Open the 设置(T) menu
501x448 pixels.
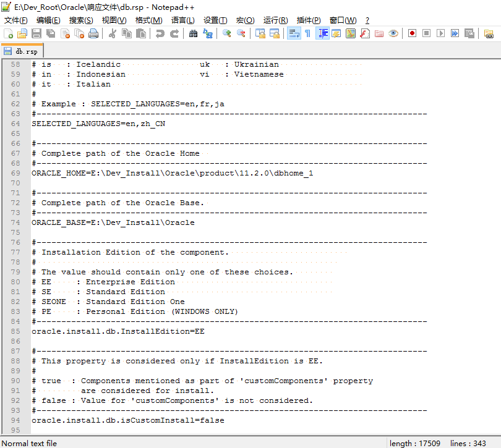(215, 20)
